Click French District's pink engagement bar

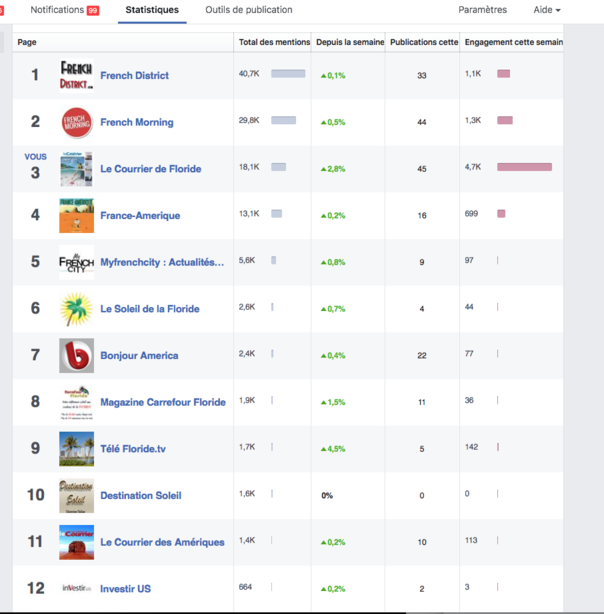click(x=503, y=74)
